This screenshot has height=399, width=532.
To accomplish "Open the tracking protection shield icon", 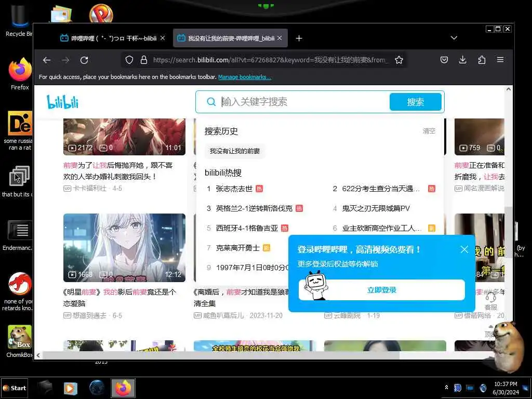I will [129, 60].
